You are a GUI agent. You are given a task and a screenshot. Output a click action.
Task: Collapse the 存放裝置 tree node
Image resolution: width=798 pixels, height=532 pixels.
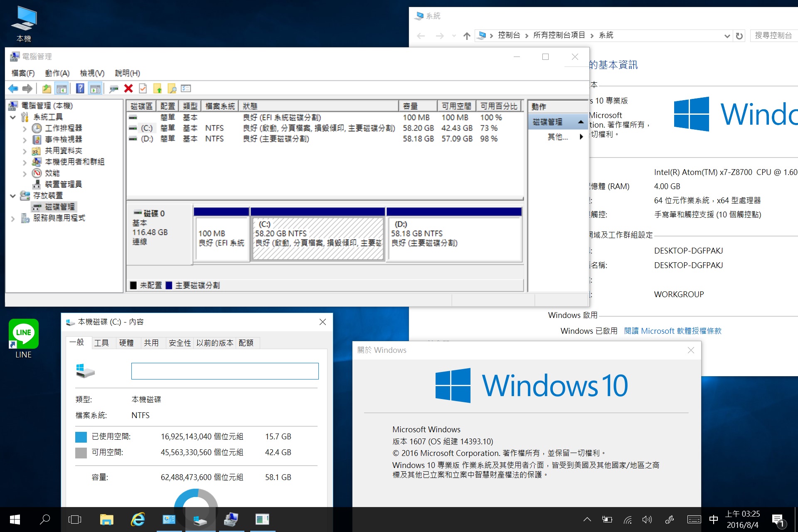coord(13,196)
